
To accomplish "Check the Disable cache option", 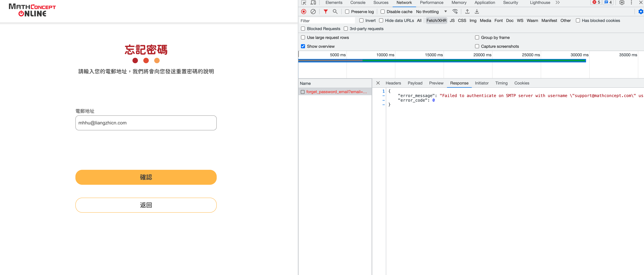I will (382, 12).
